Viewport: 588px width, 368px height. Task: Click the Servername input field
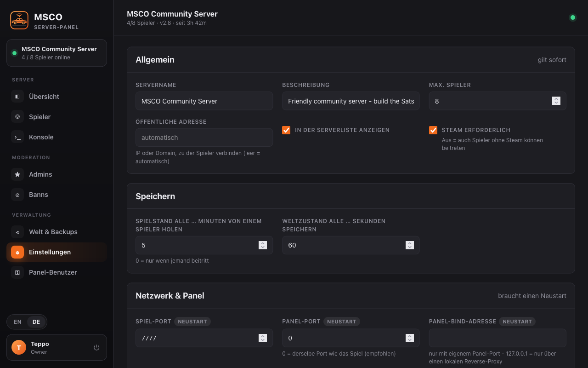click(x=204, y=101)
